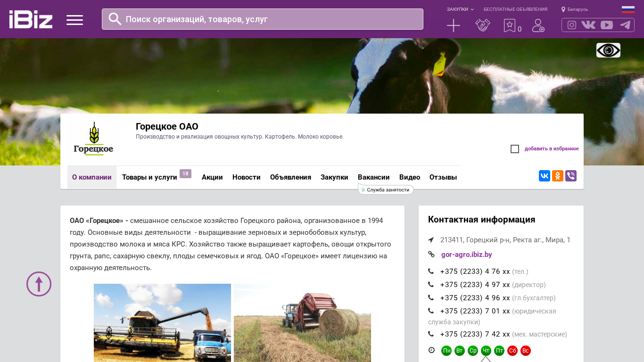Open the YouTube channel icon
644x362 pixels.
[607, 25]
